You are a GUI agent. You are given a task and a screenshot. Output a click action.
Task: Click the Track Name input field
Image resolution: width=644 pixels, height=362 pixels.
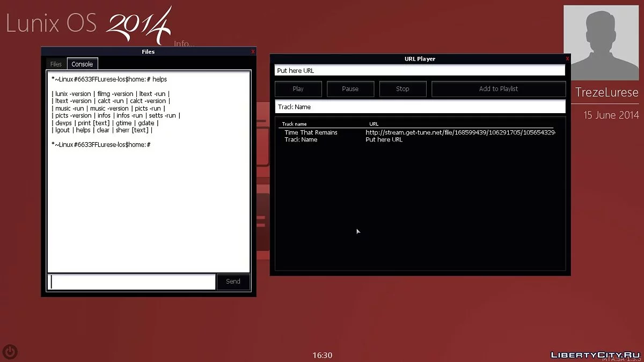(420, 106)
